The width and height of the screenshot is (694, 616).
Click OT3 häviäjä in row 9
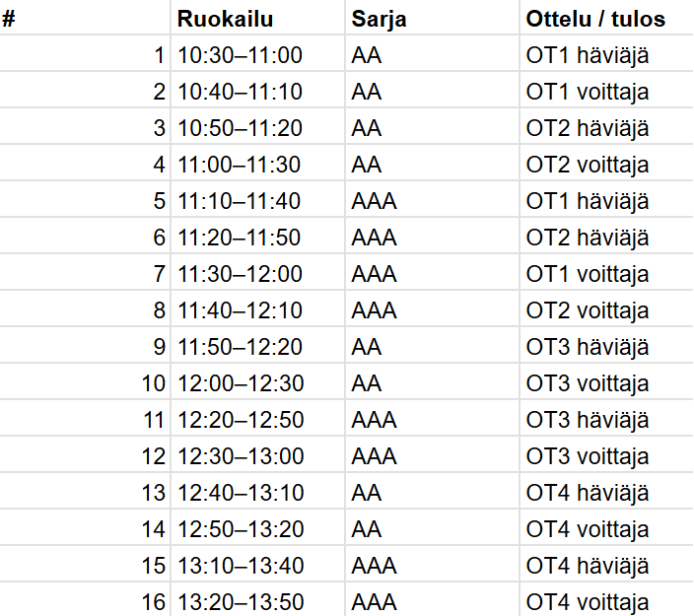click(607, 345)
